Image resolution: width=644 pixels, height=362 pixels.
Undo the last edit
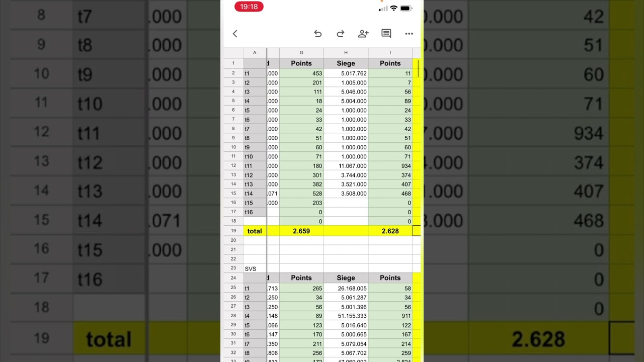pyautogui.click(x=317, y=34)
